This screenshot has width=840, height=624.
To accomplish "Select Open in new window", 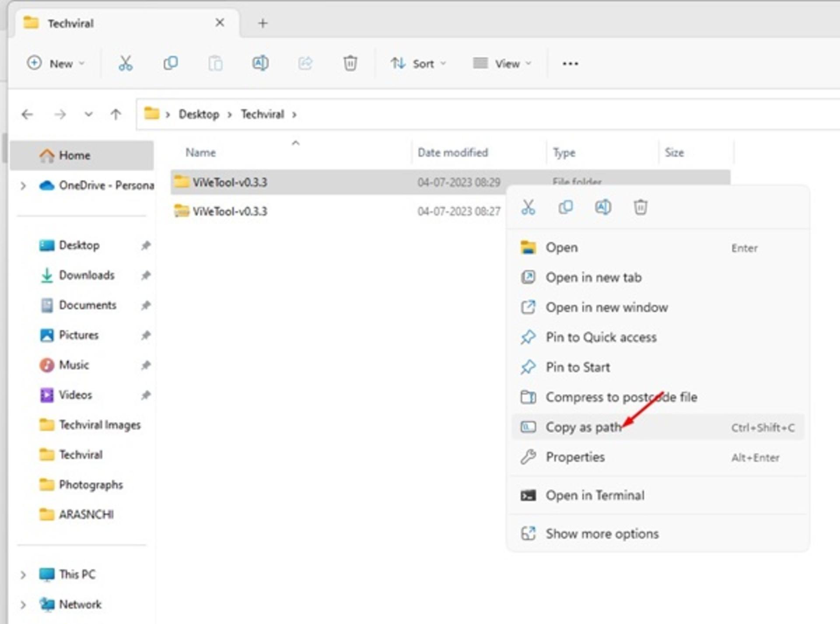I will tap(658, 307).
